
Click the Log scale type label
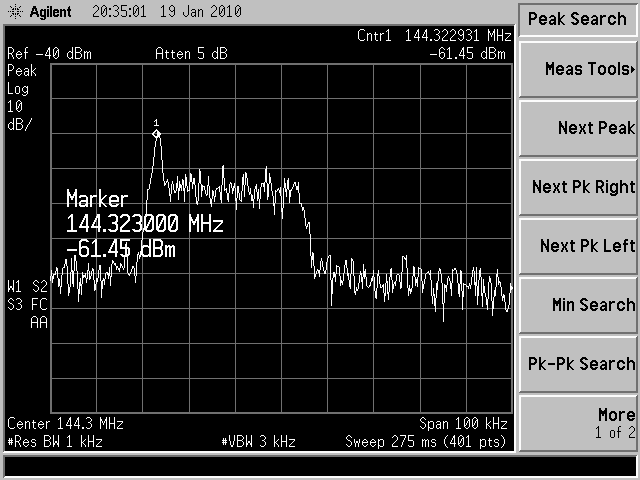[18, 89]
